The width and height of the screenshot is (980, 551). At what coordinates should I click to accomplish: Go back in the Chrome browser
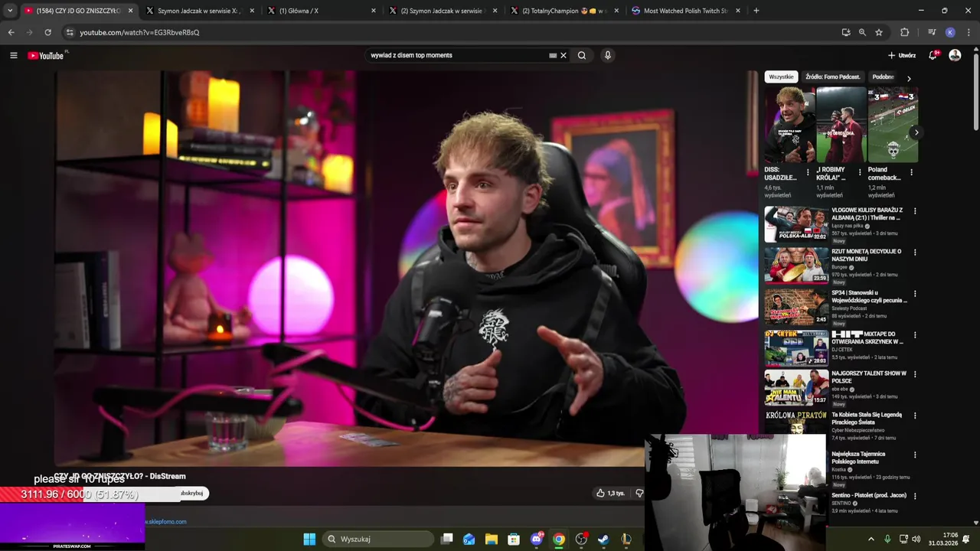point(11,32)
